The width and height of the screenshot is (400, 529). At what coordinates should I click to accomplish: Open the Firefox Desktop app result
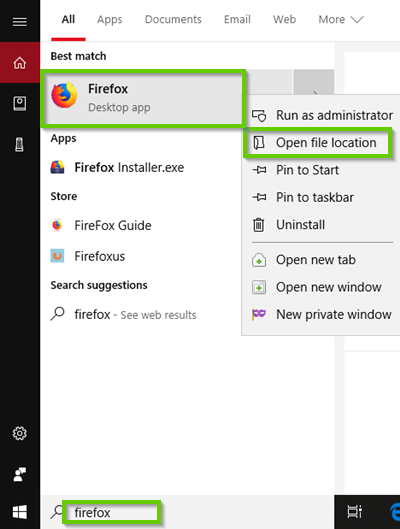tap(143, 98)
